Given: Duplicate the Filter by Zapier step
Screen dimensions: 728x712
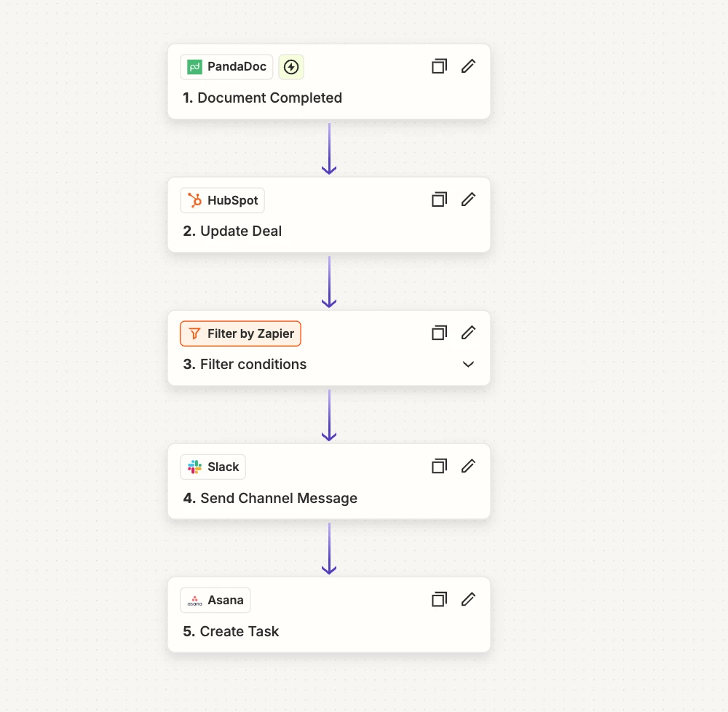Looking at the screenshot, I should 439,333.
